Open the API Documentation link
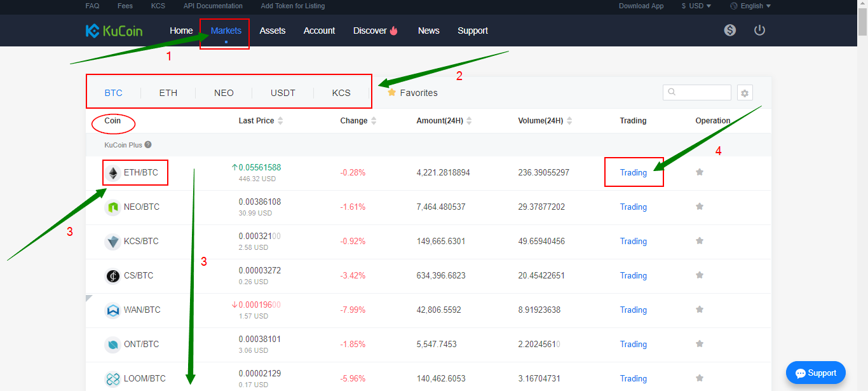868x391 pixels. [x=213, y=6]
